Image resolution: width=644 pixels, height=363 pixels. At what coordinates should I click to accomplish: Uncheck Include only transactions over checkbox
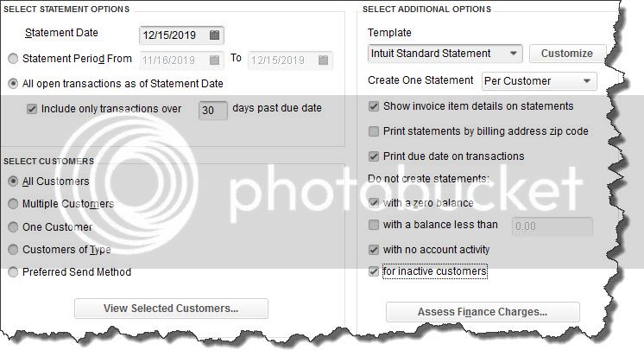[x=32, y=109]
